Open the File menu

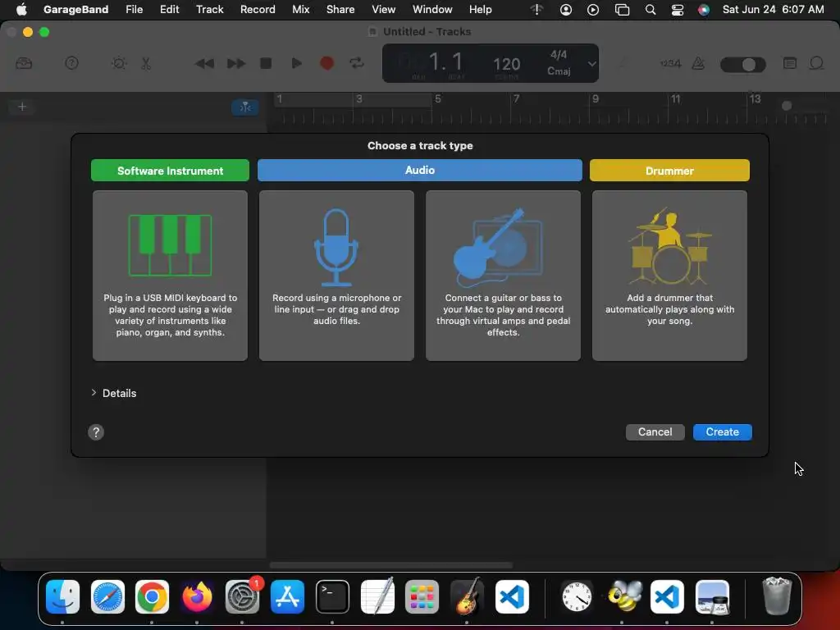click(x=134, y=9)
